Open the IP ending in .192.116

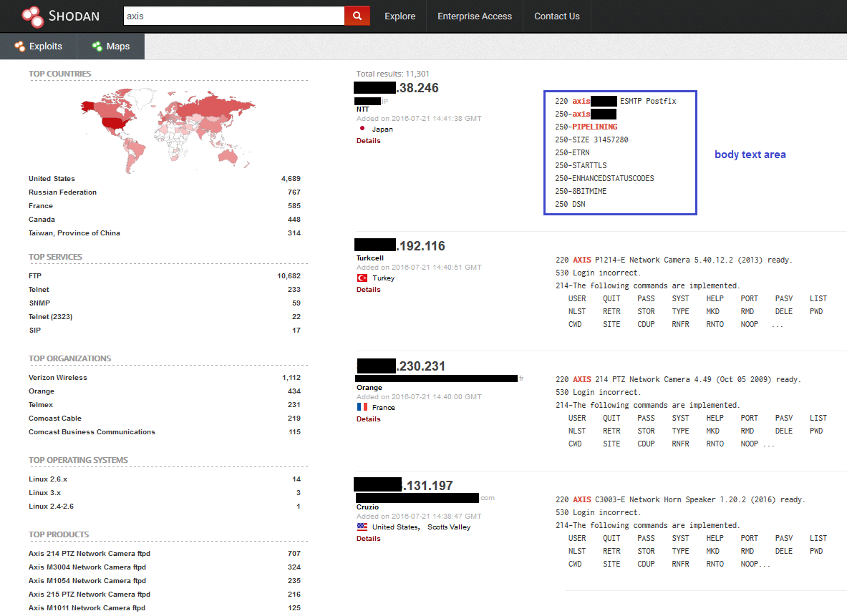[x=400, y=245]
